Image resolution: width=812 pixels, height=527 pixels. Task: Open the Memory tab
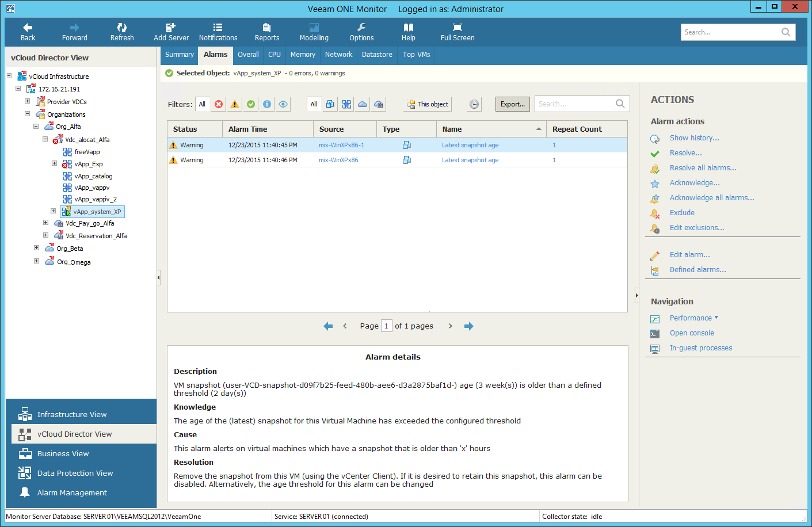coord(303,55)
